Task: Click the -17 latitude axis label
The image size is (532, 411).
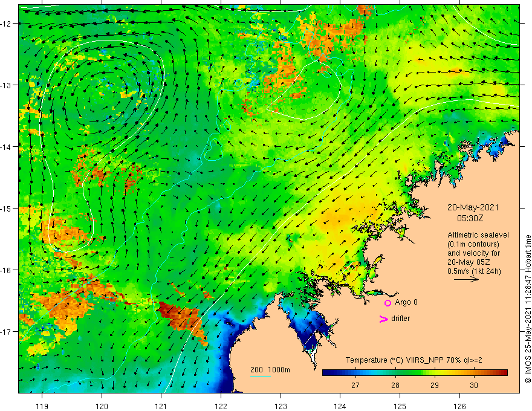Action: coord(6,331)
